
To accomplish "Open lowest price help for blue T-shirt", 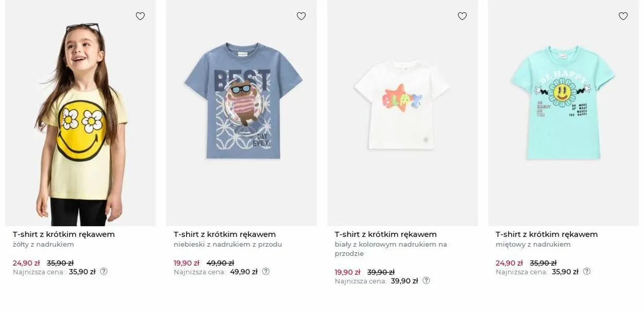I will tap(266, 271).
